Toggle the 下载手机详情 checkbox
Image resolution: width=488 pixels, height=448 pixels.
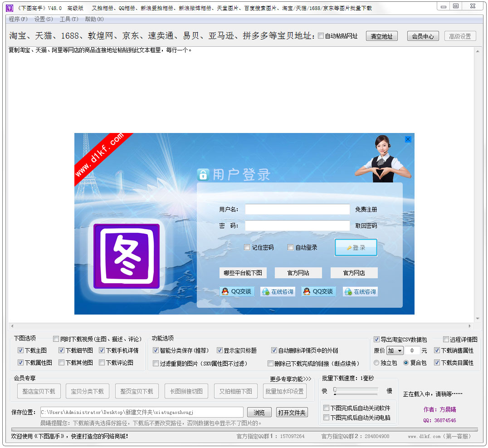click(x=102, y=350)
